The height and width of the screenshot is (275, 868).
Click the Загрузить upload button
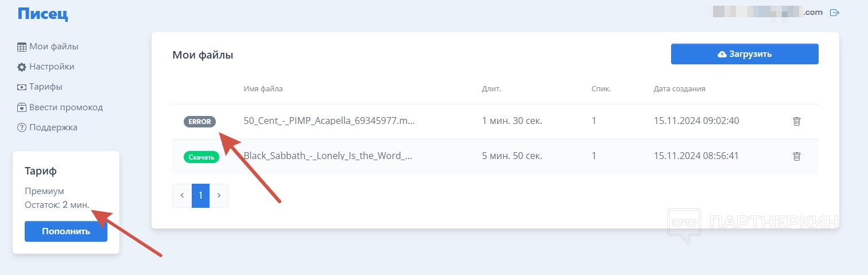(x=744, y=54)
